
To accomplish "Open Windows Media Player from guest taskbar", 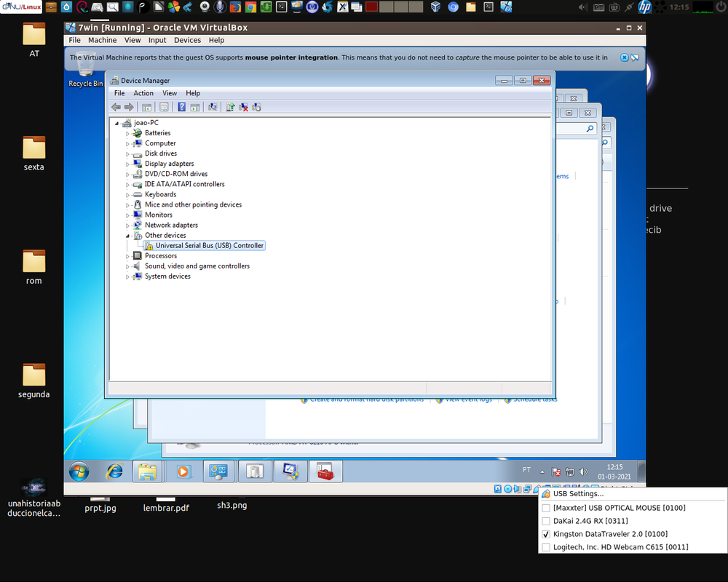I will pos(183,471).
